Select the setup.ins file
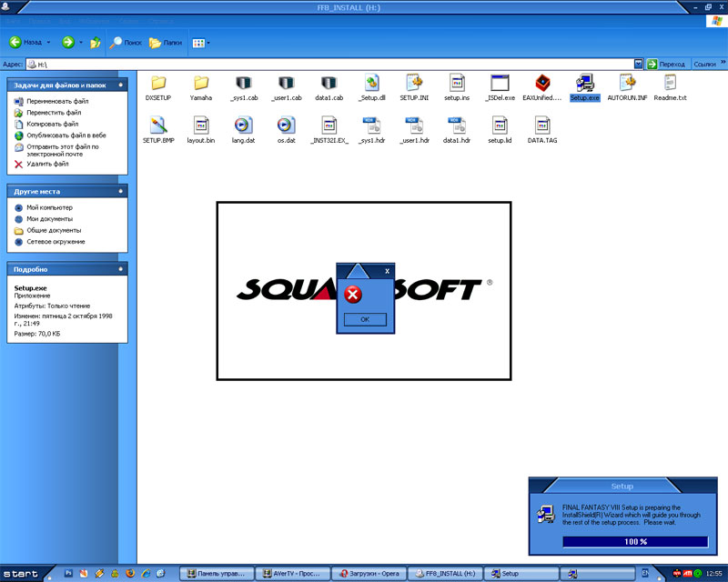The height and width of the screenshot is (582, 728). tap(457, 88)
